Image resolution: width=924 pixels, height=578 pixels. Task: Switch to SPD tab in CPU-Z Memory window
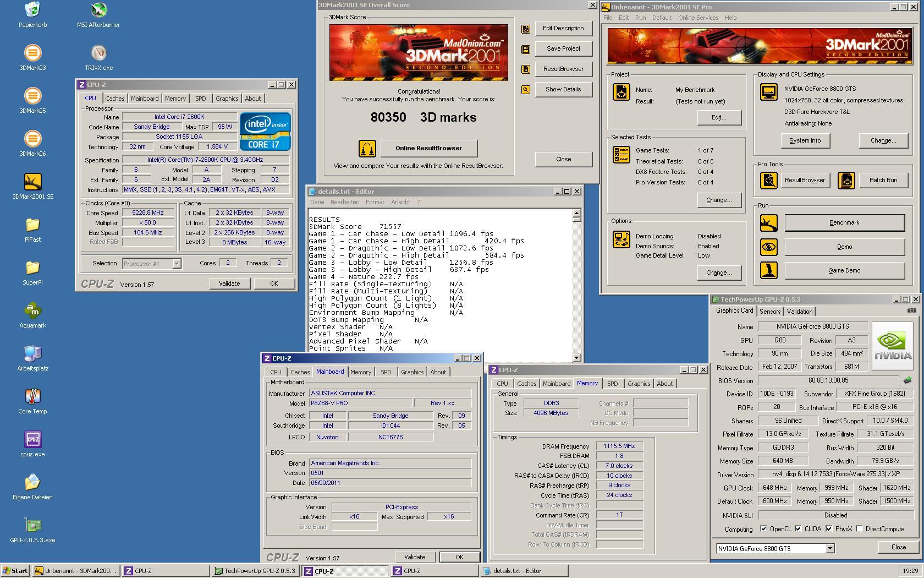(x=612, y=384)
